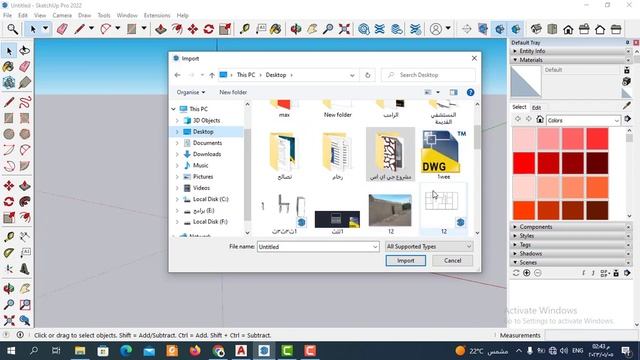The height and width of the screenshot is (360, 640).
Task: Click the Cancel button
Action: [x=452, y=260]
